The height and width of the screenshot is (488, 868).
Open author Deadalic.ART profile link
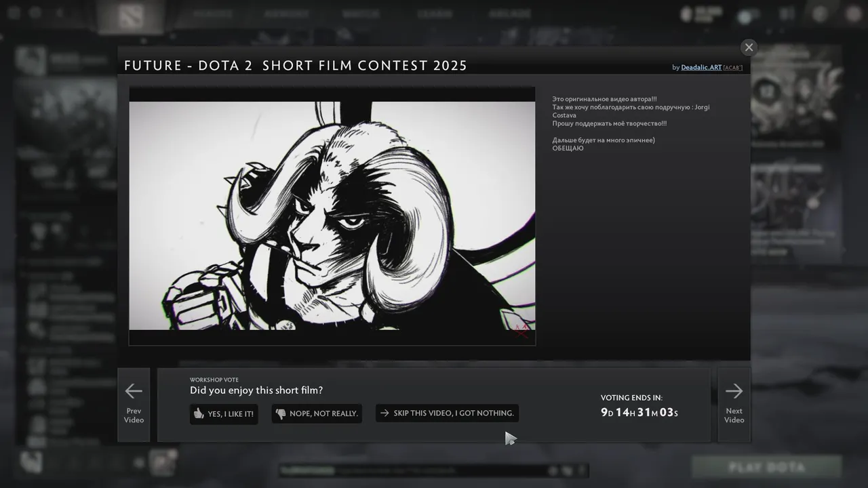[701, 68]
